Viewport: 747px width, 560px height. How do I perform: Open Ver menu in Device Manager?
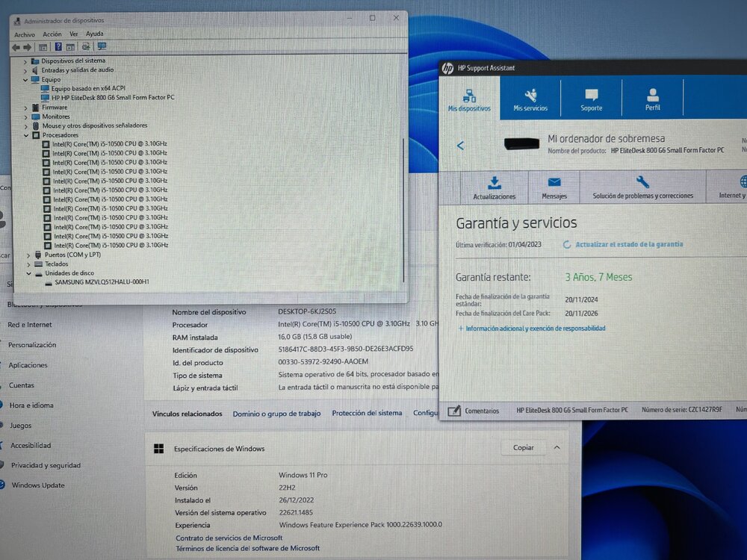73,34
